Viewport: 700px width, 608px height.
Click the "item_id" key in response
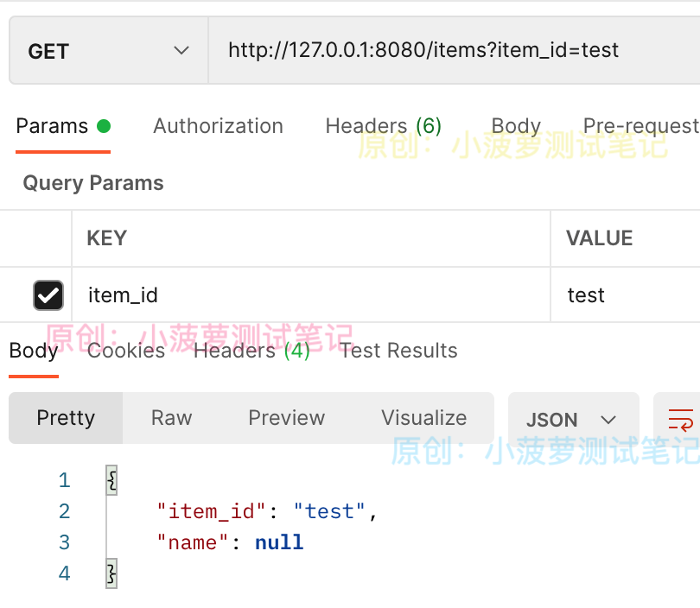[212, 511]
